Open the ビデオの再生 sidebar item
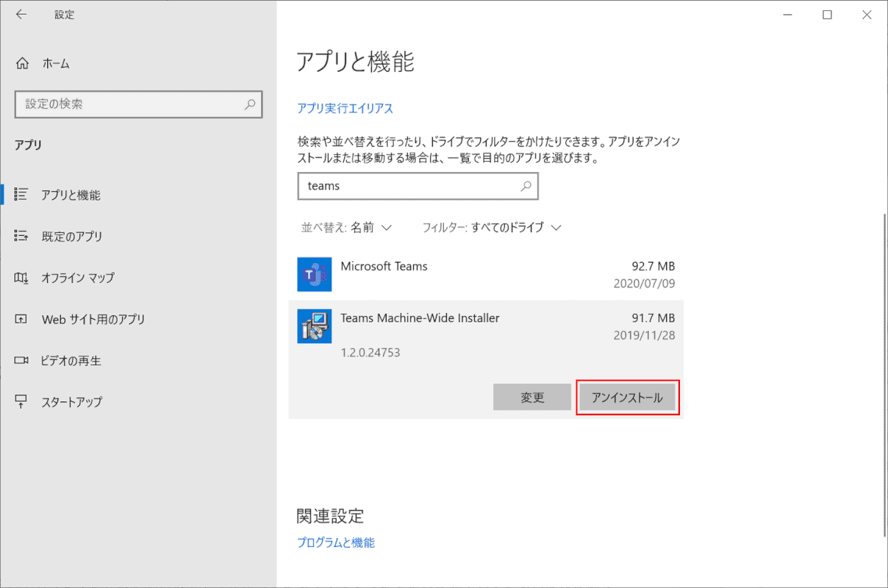The height and width of the screenshot is (588, 888). [x=138, y=361]
